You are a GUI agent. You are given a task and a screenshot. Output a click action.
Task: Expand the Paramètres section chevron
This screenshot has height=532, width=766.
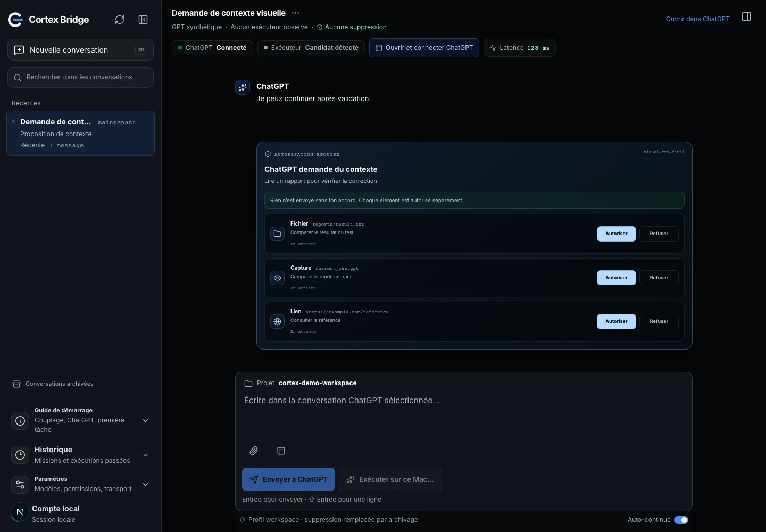145,484
